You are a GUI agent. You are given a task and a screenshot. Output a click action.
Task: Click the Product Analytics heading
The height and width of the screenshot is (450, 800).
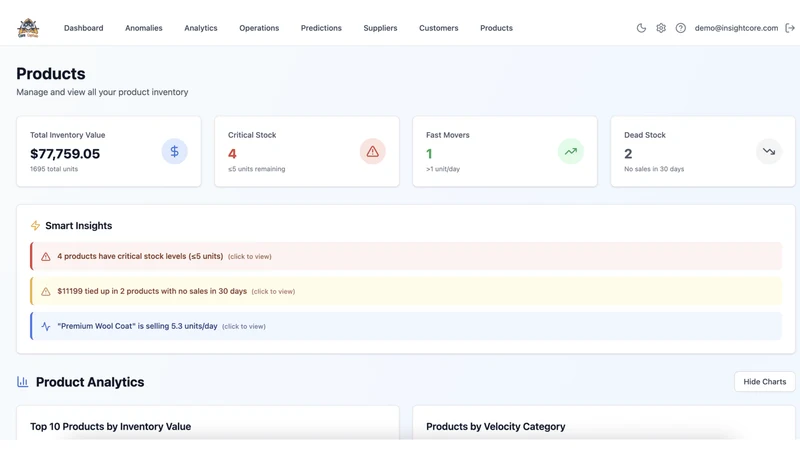(90, 382)
